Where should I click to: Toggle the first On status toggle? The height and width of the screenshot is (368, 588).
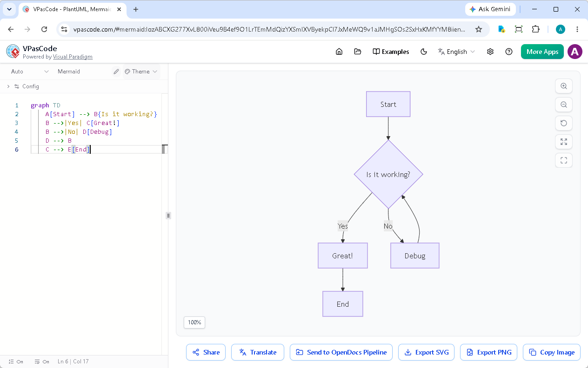[x=15, y=361]
